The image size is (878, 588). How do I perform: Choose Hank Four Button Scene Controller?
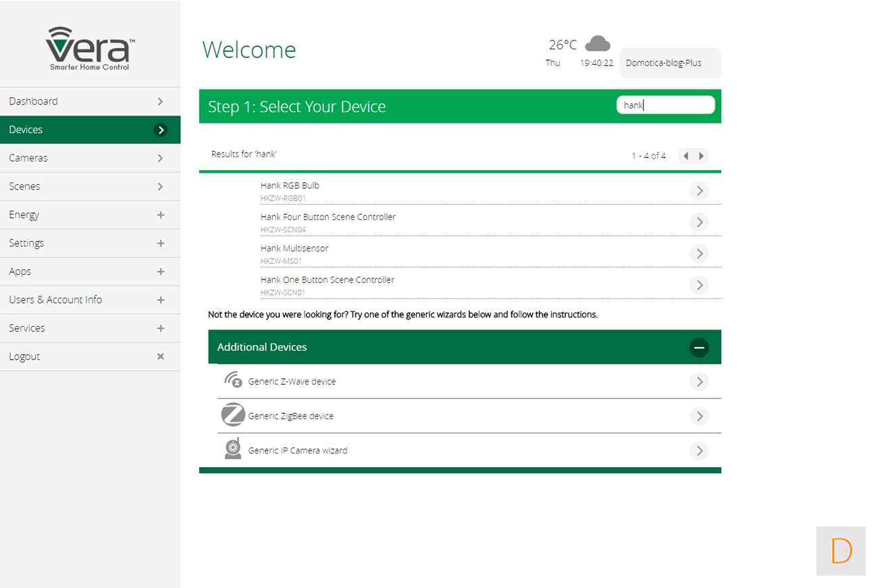tap(328, 217)
